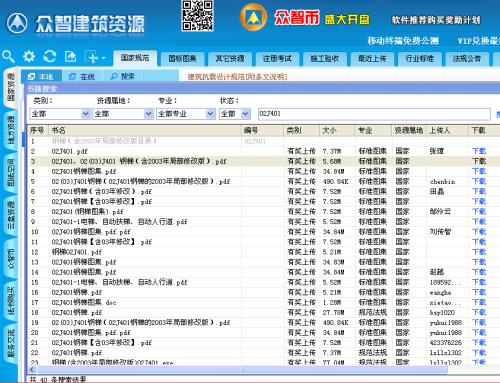Sort by the 书名 column header
This screenshot has width=500, height=383.
tap(145, 130)
